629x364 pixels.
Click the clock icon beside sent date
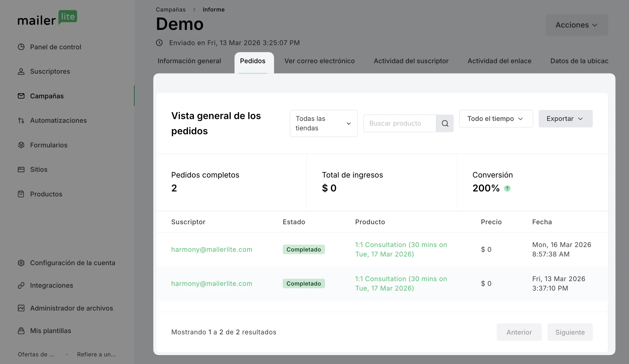pyautogui.click(x=159, y=43)
